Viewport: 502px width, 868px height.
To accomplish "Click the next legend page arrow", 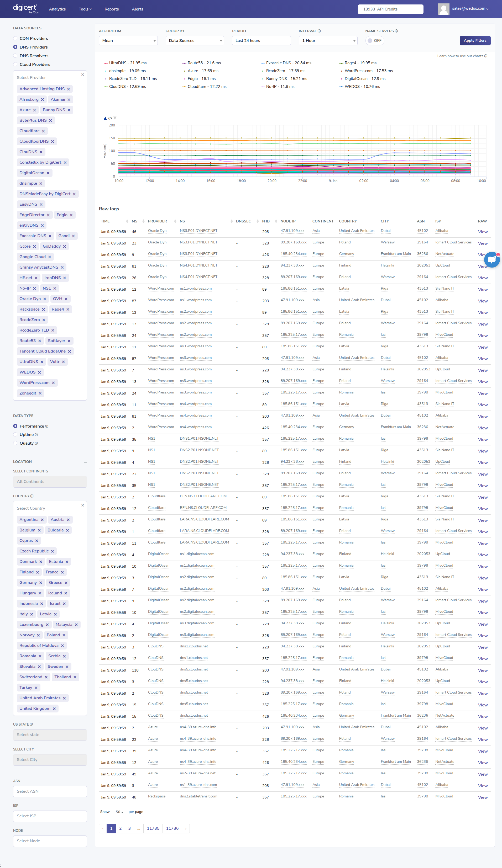I will 115,118.
